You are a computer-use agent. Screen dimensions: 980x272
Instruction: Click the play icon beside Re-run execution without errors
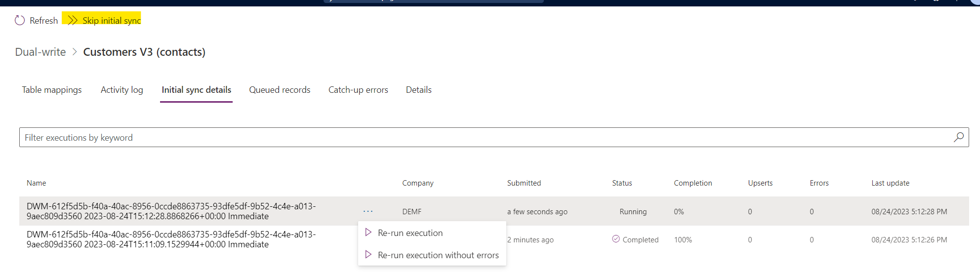pos(368,255)
